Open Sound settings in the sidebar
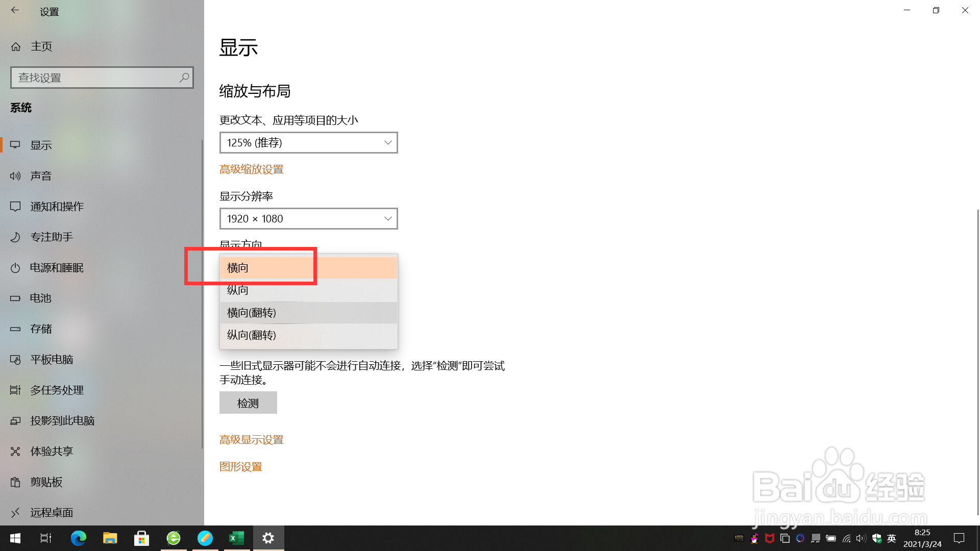The width and height of the screenshot is (980, 551). tap(41, 176)
